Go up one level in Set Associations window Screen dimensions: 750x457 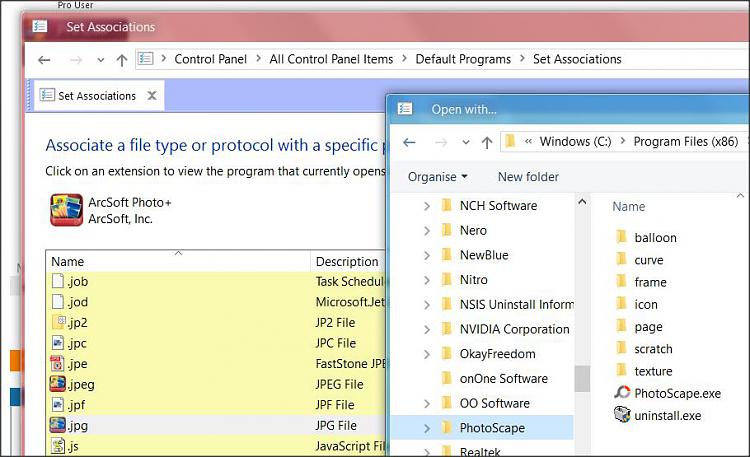[x=122, y=60]
